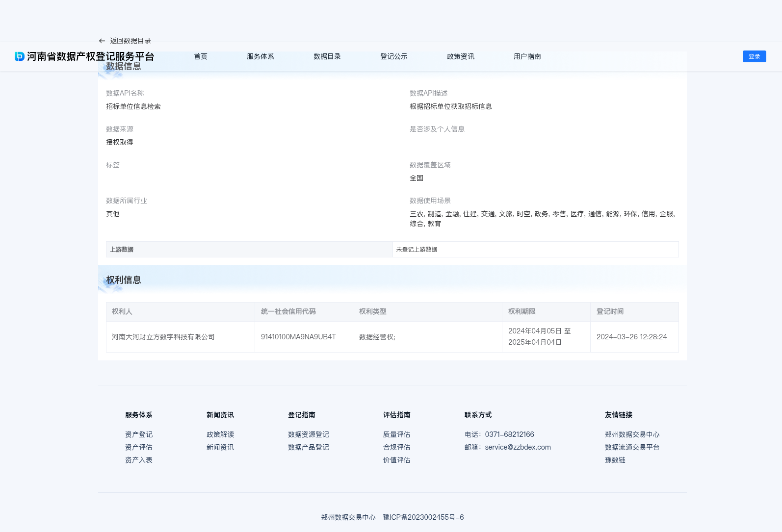The image size is (782, 532).
Task: Select 河南大河财立方数字科技有限公司 cell
Action: click(181, 337)
